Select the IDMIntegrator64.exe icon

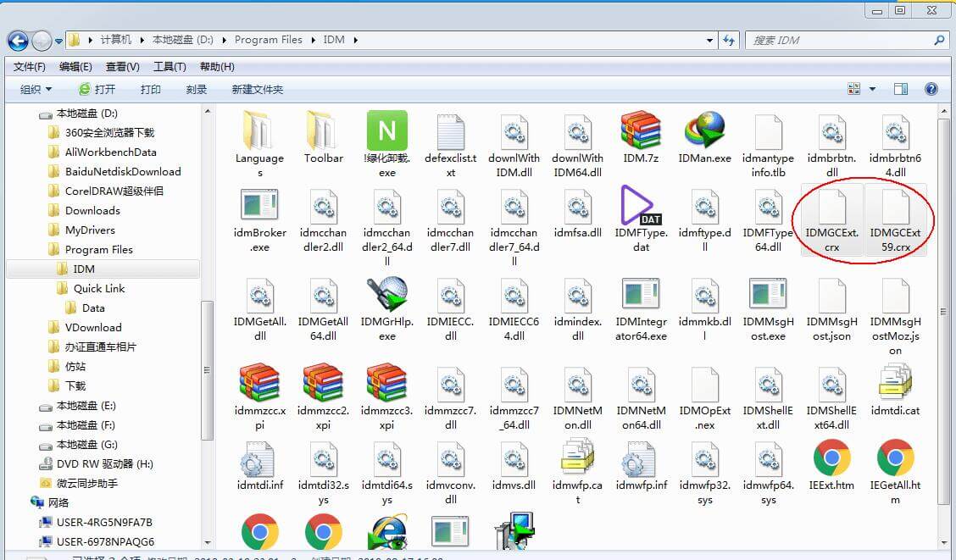641,294
